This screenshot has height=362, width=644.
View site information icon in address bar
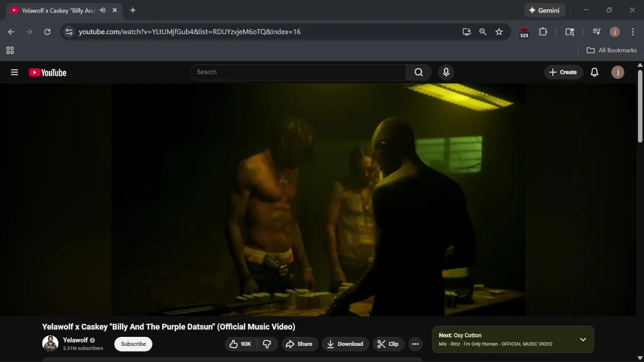pyautogui.click(x=69, y=32)
